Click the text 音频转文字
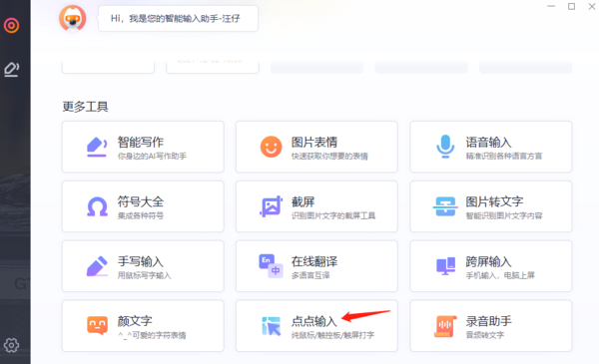The width and height of the screenshot is (599, 364). [484, 335]
